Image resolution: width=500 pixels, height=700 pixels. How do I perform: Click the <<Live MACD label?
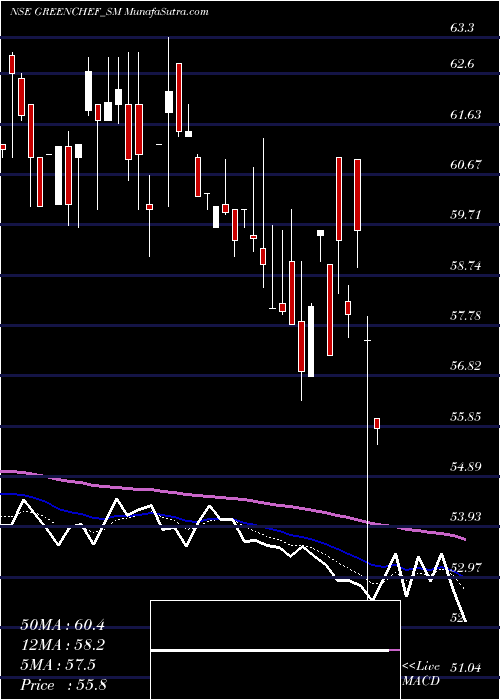421,674
